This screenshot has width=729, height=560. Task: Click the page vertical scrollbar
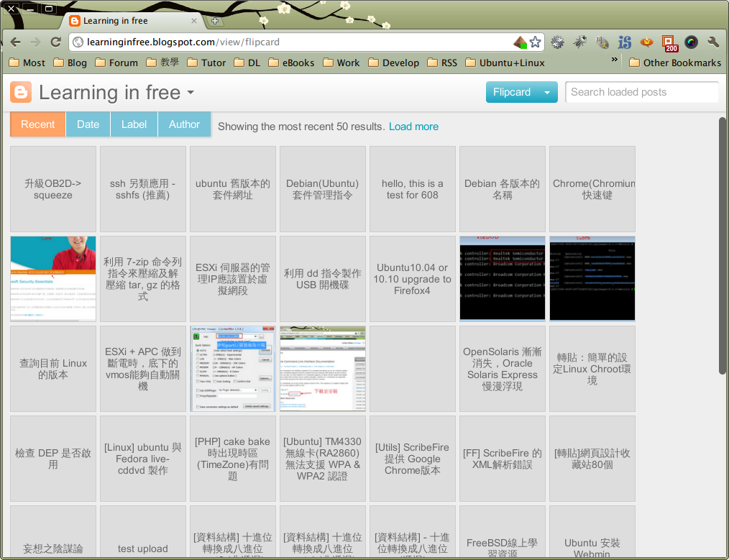[x=723, y=245]
